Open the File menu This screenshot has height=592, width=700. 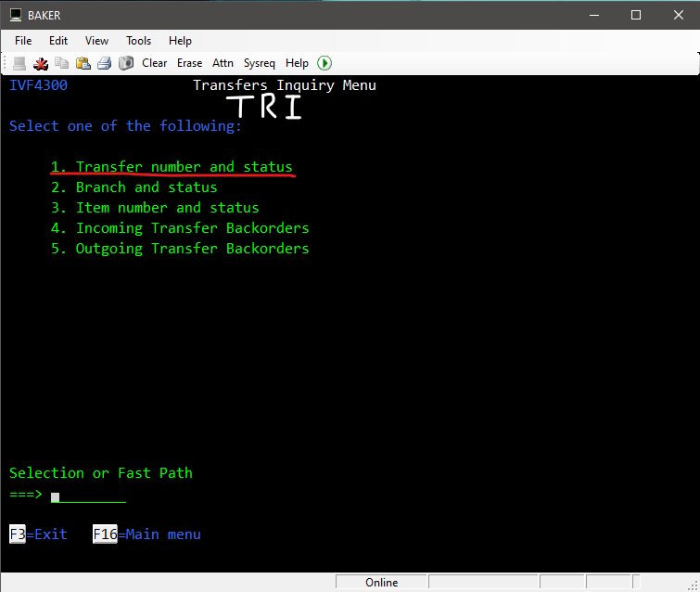tap(23, 41)
